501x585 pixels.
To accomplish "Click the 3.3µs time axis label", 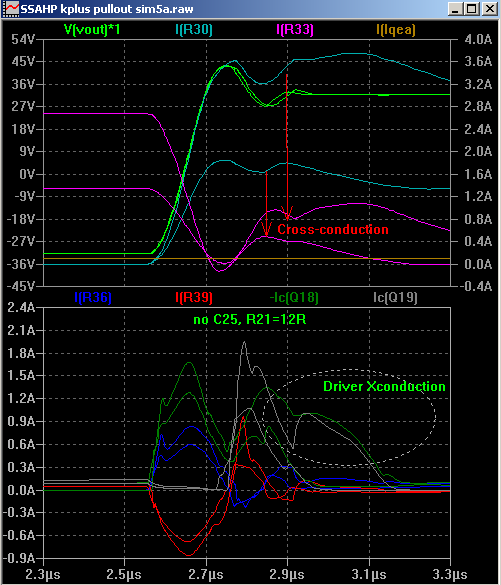I will pos(450,574).
